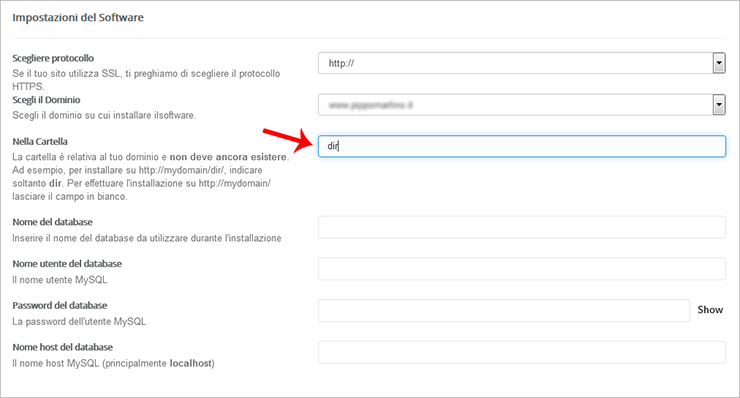Click the http:// protocol value text

click(x=341, y=63)
